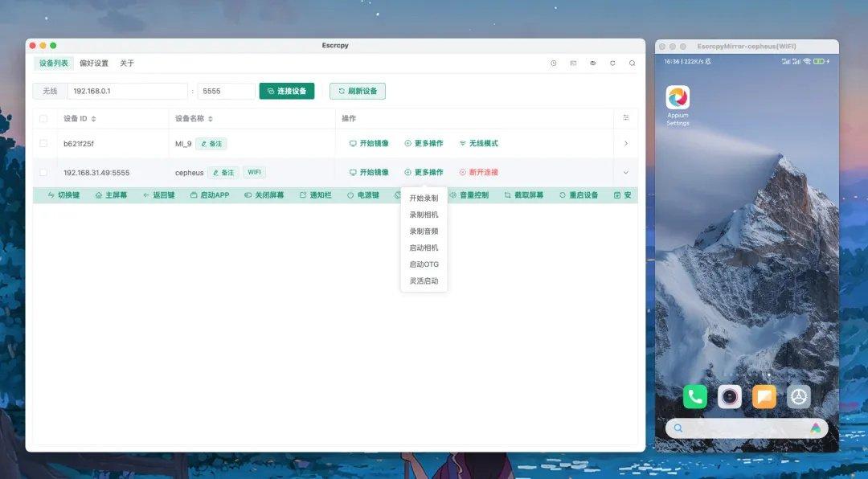Open the search icon in the top-right toolbar
This screenshot has height=479, width=868.
(x=632, y=62)
